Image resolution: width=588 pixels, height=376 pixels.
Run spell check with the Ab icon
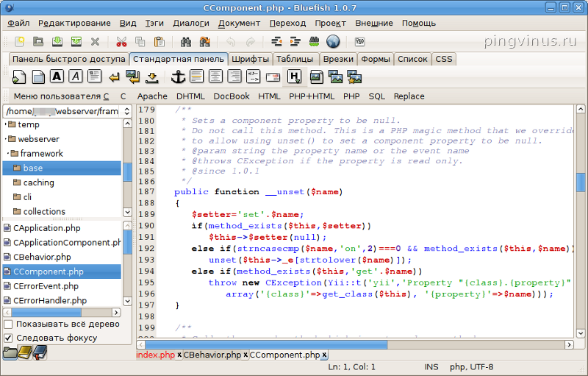[x=315, y=41]
